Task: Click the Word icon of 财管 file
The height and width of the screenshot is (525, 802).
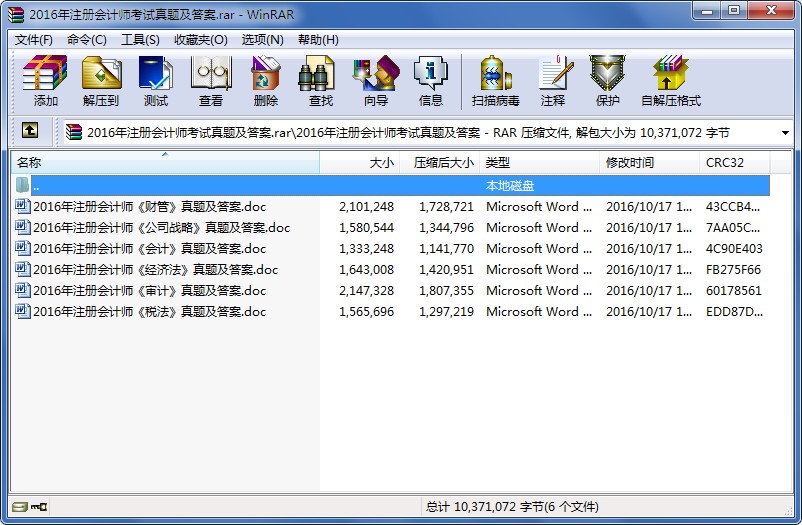Action: point(22,206)
